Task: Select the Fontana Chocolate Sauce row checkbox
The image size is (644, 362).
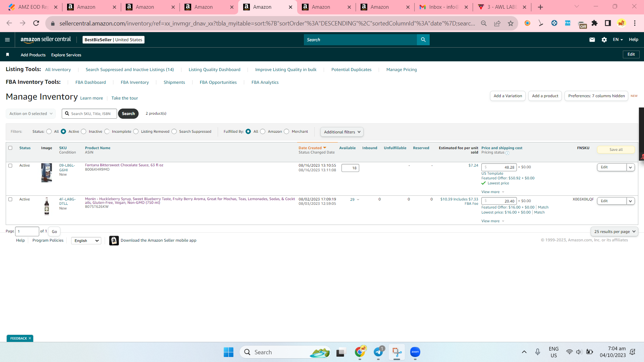Action: 10,166
